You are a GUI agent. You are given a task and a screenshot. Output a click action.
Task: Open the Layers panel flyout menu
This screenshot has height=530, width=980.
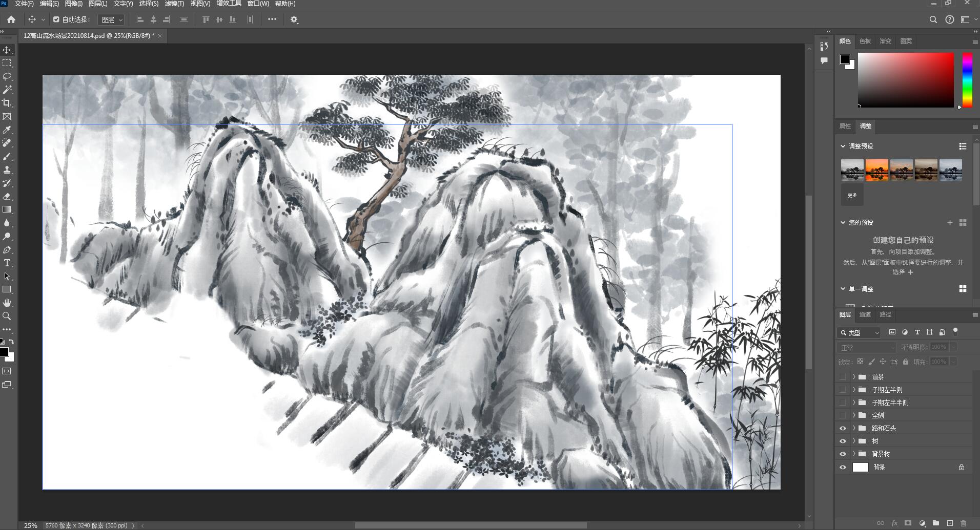click(x=975, y=315)
